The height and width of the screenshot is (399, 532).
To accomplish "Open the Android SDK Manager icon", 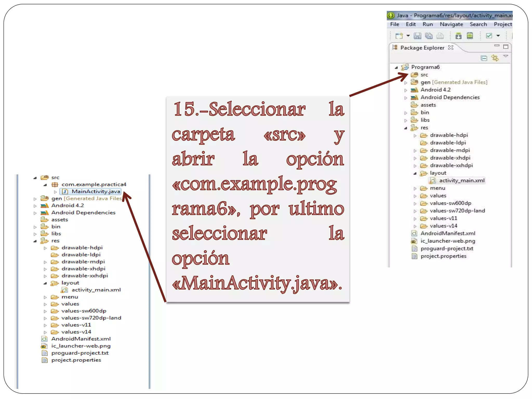I will pos(458,36).
